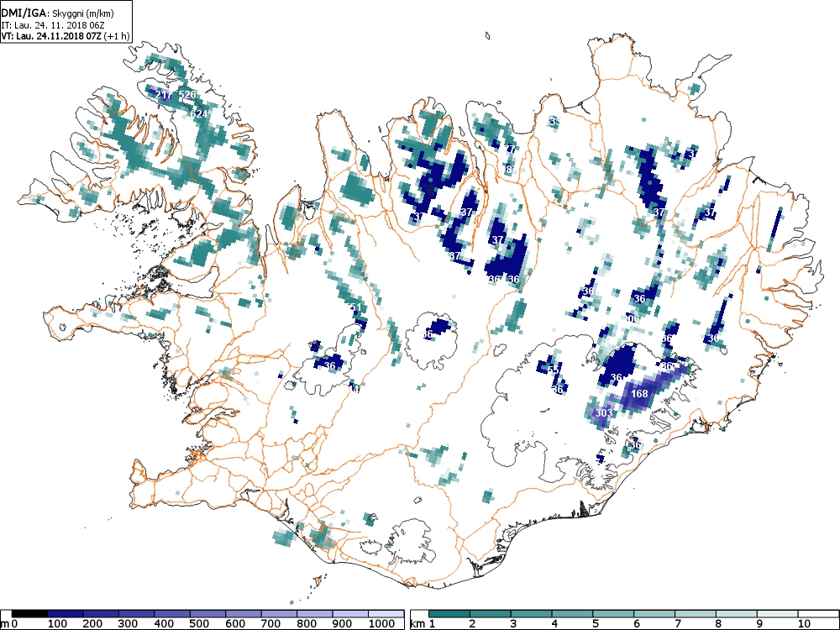This screenshot has height=630, width=840.
Task: Click the 526 visibility value on the map
Action: pyautogui.click(x=187, y=95)
